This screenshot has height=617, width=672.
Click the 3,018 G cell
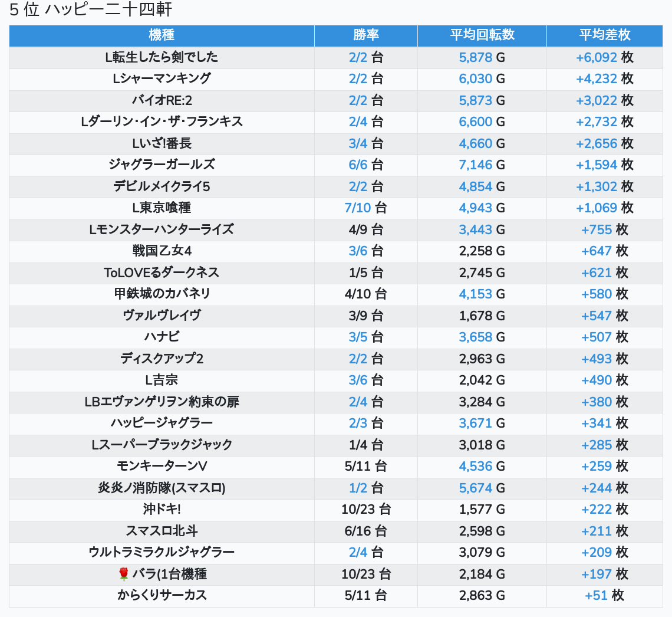point(482,445)
